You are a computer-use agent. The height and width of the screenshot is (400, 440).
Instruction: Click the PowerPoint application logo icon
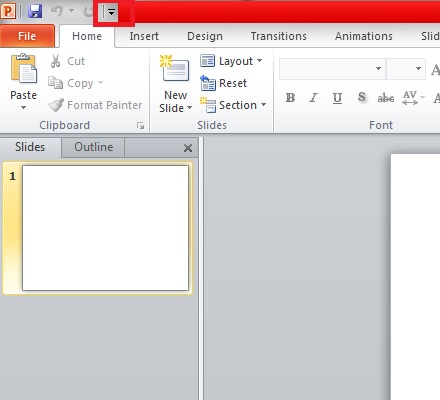tap(8, 11)
